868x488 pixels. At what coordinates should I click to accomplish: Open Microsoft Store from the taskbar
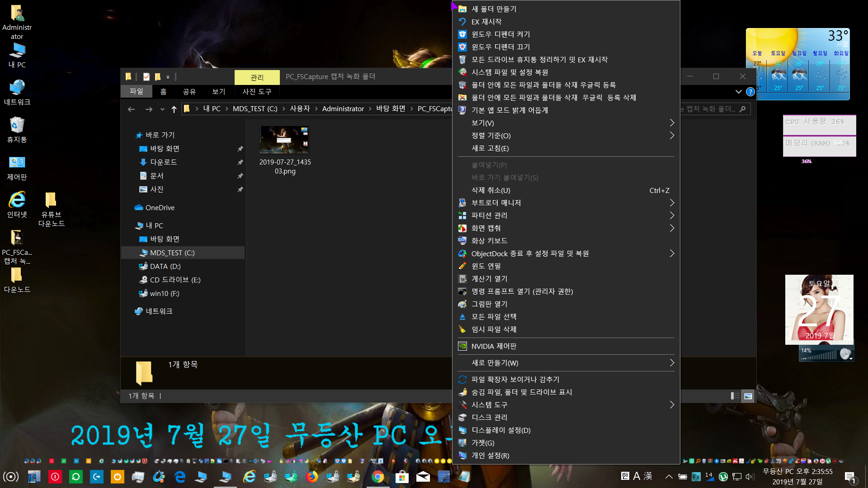401,477
